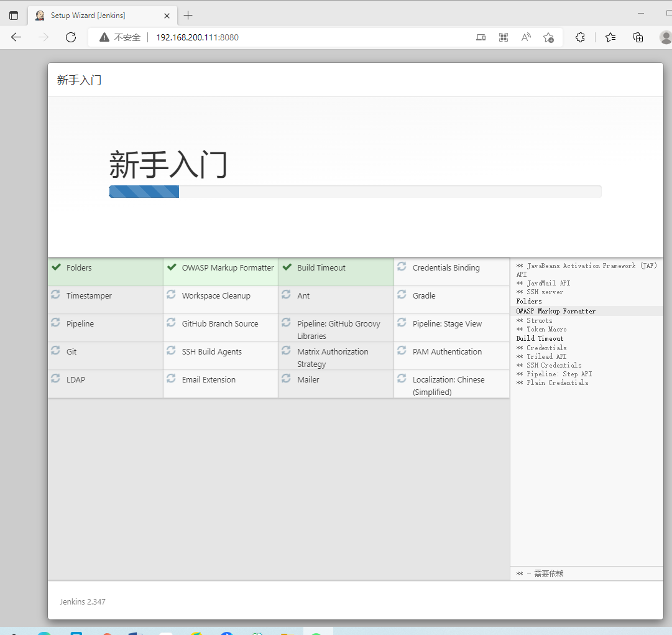The image size is (672, 635).
Task: Click the large 新手入门 heading
Action: click(x=168, y=165)
